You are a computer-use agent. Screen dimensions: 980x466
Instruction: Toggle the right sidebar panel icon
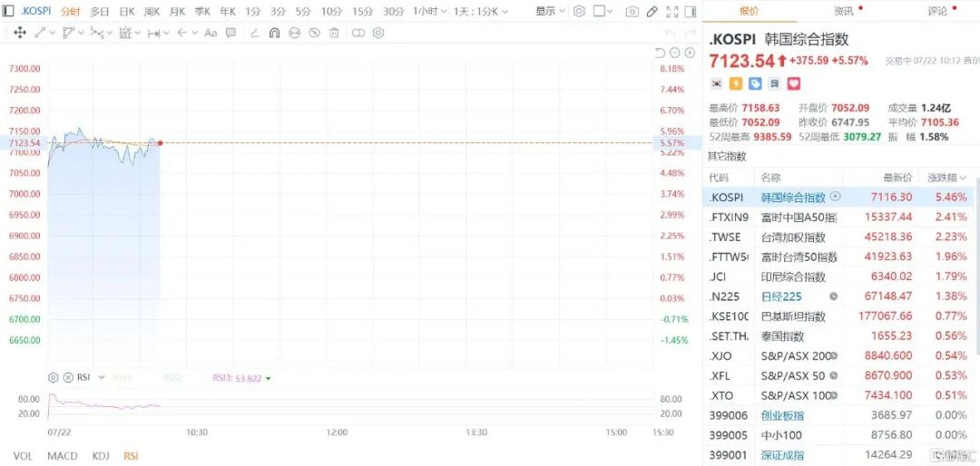tap(690, 11)
